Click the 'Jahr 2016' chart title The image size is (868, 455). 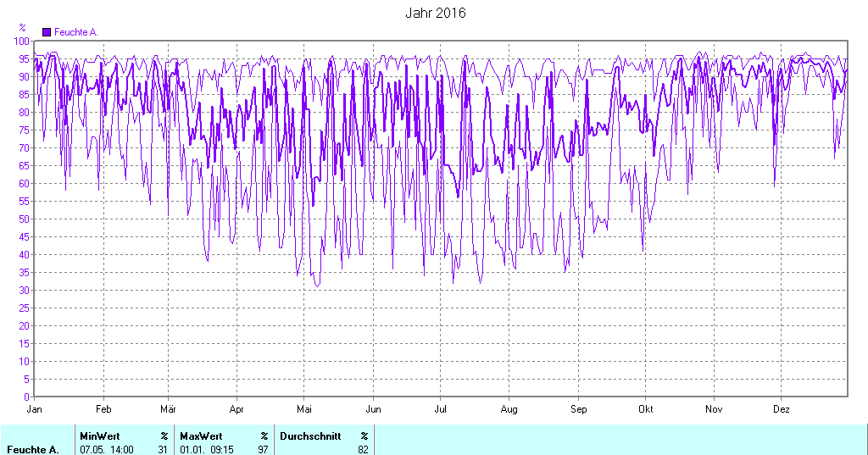[x=435, y=14]
